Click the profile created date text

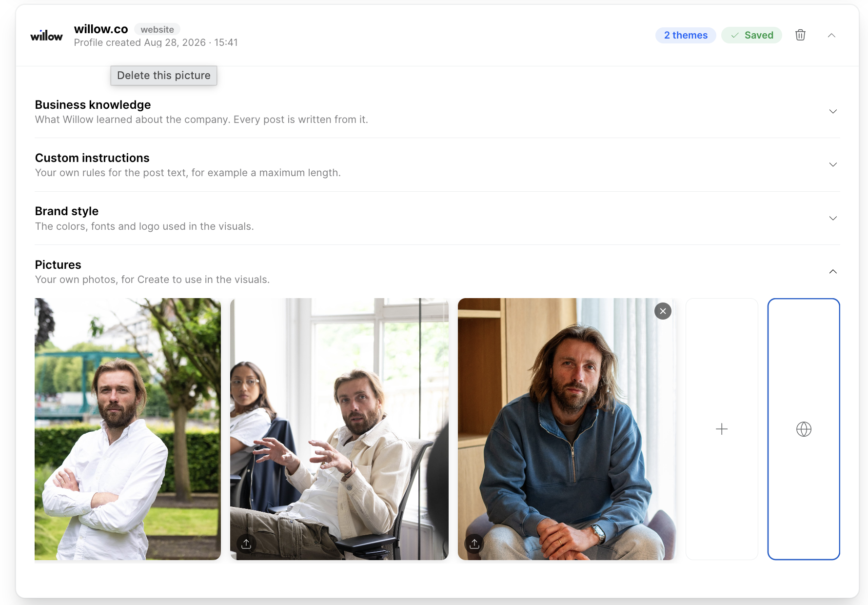click(x=156, y=42)
